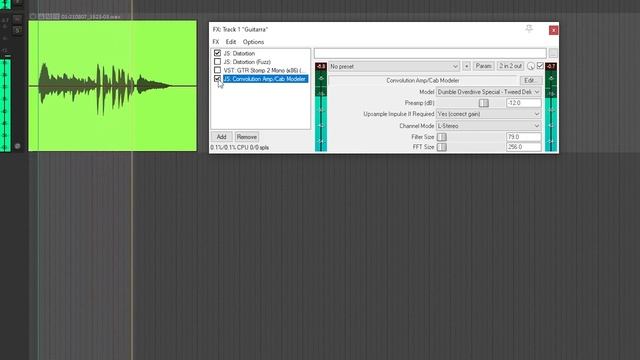Screen dimensions: 640x360
Task: Click the track mute M button
Action: [x=17, y=19]
